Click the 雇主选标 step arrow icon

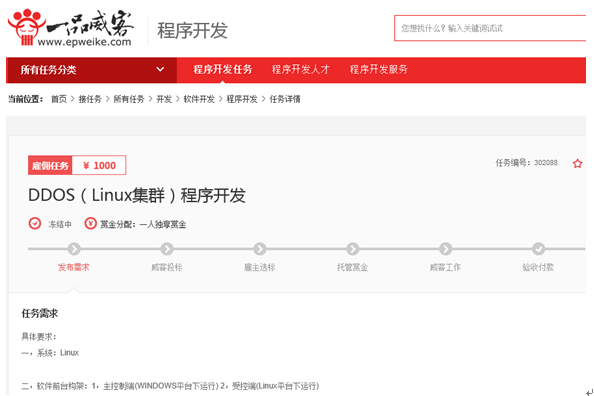(x=259, y=249)
